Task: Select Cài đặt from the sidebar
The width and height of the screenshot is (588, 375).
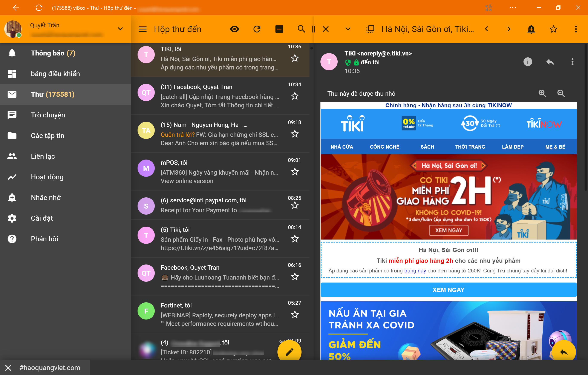Action: 42,218
